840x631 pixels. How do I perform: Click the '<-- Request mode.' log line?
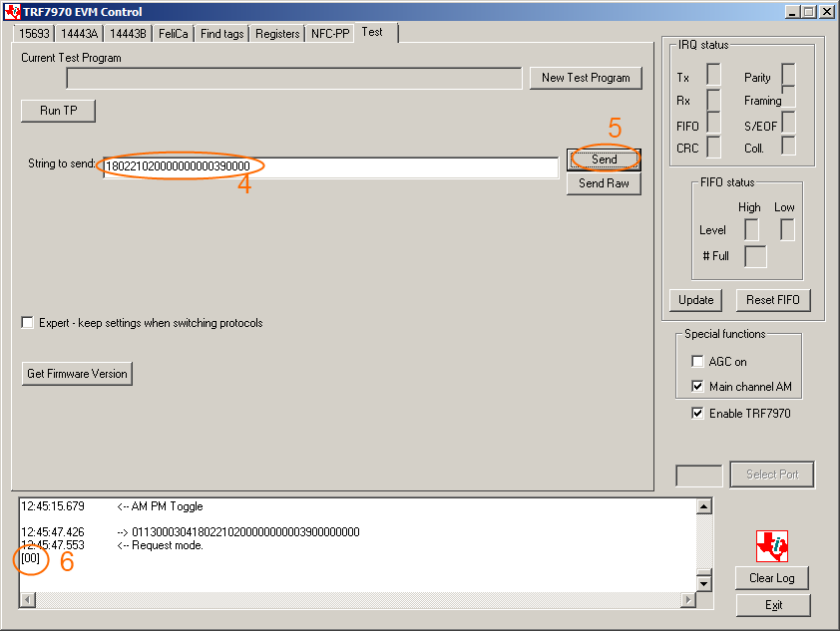(160, 545)
